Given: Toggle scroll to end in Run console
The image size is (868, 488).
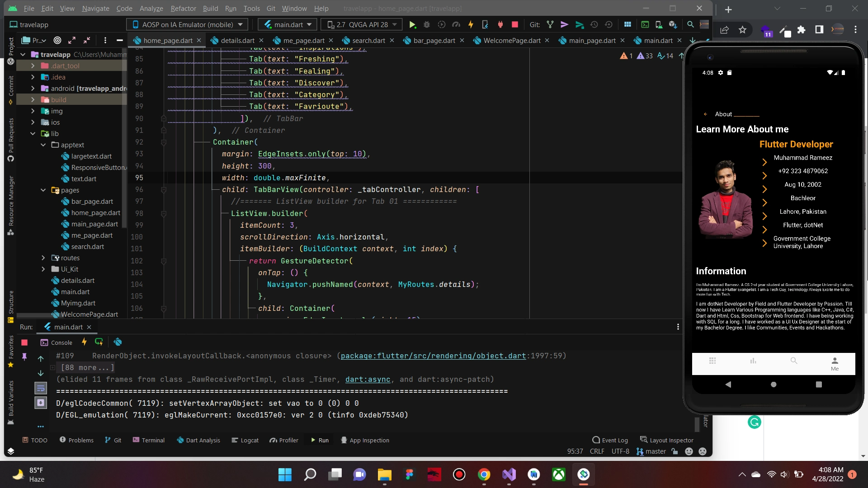Looking at the screenshot, I should [x=41, y=403].
